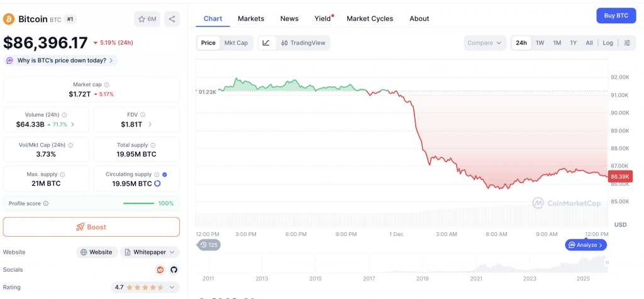Screen dimensions: 644x299
Task: Click the Profile score info icon
Action: tap(46, 203)
